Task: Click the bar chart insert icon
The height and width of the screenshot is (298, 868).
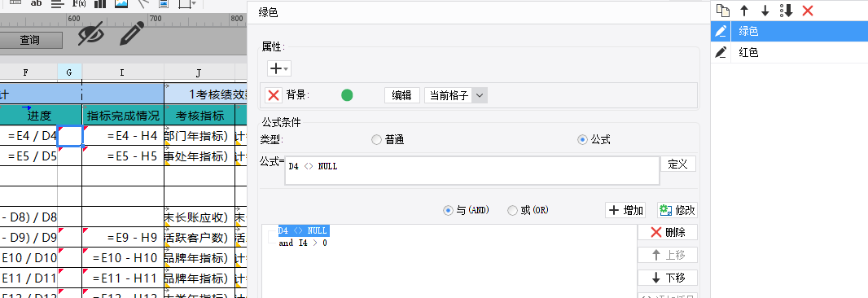Action: pyautogui.click(x=99, y=3)
